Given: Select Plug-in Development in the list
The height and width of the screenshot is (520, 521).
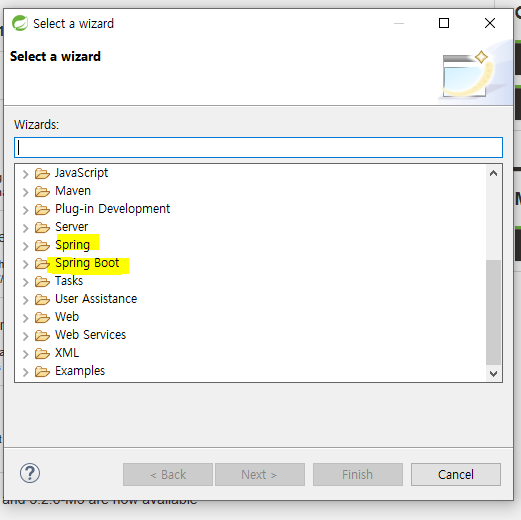Looking at the screenshot, I should [112, 209].
